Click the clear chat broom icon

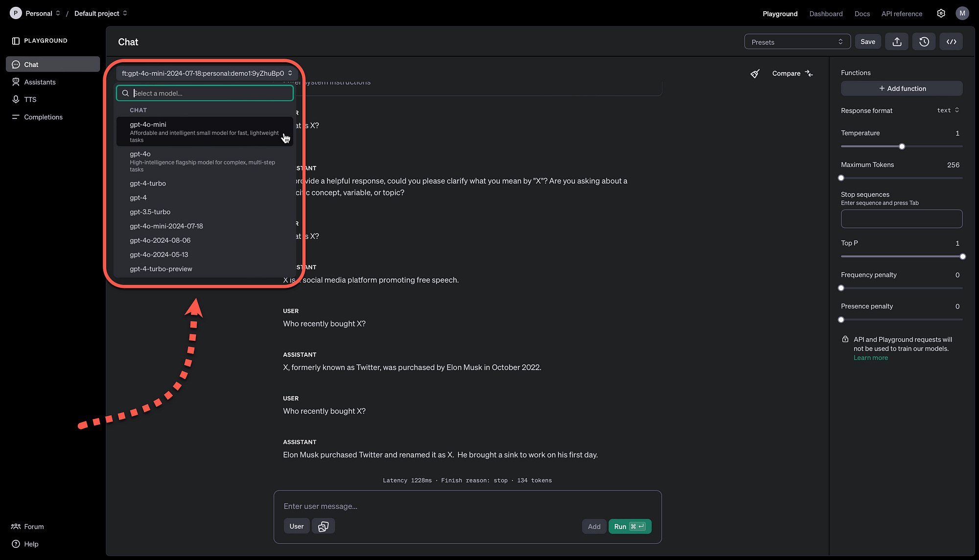[x=755, y=73]
